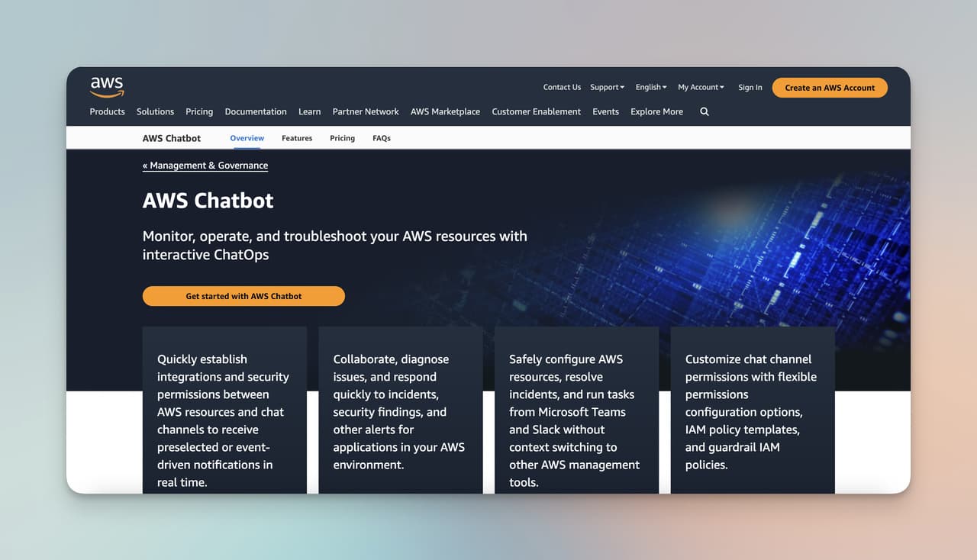The height and width of the screenshot is (560, 977).
Task: Open Contact Us link
Action: tap(562, 87)
